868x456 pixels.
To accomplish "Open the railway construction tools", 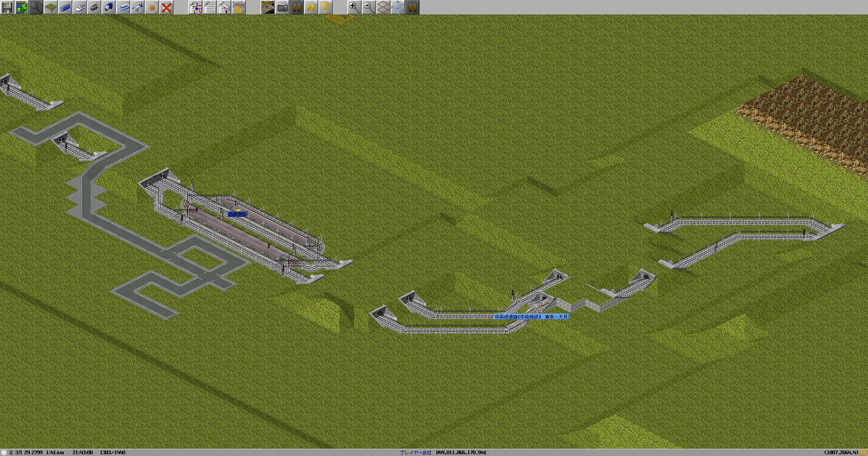I will [x=65, y=7].
